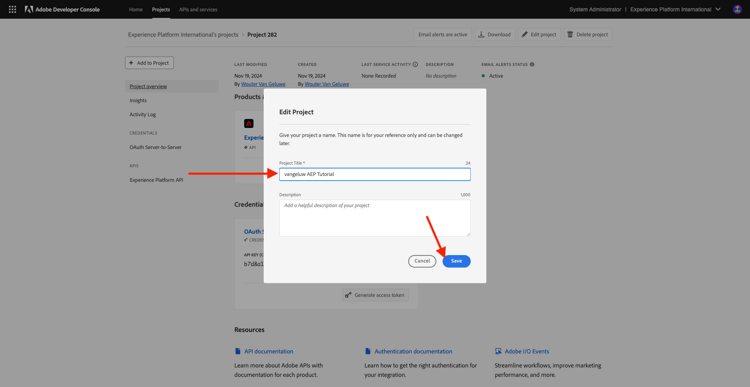Click the 'System Administrator' role text
This screenshot has width=750, height=387.
[x=595, y=9]
